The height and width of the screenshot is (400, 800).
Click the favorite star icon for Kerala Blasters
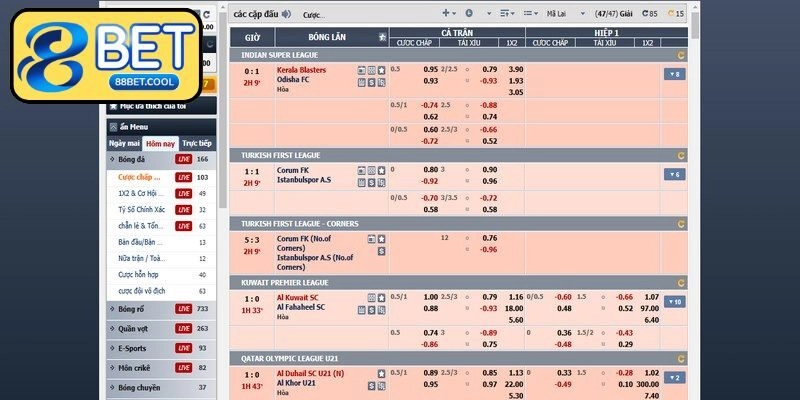pyautogui.click(x=381, y=70)
